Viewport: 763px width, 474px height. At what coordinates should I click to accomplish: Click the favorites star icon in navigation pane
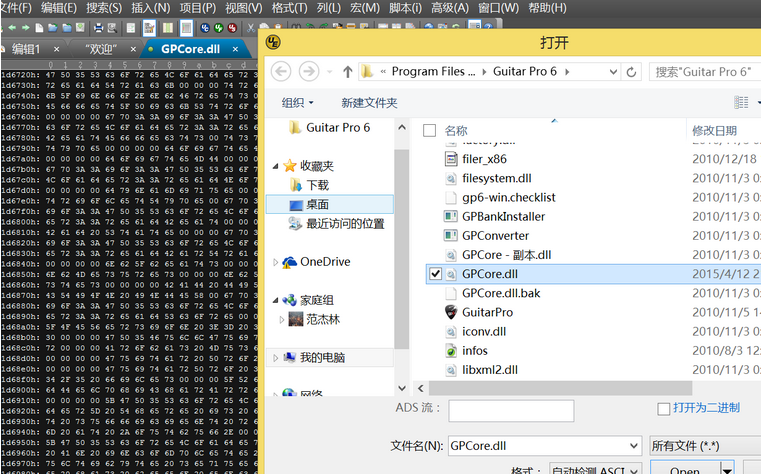pyautogui.click(x=290, y=166)
